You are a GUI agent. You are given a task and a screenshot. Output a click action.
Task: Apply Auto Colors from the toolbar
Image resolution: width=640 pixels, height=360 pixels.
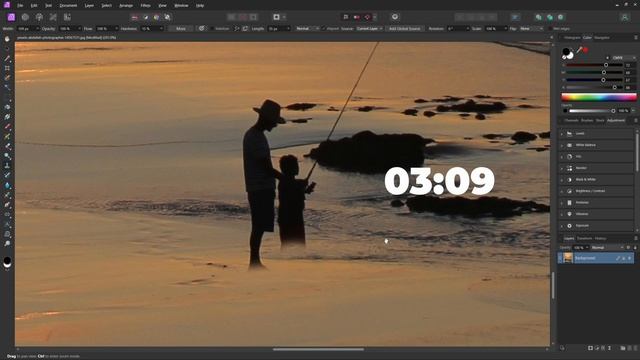pyautogui.click(x=156, y=17)
